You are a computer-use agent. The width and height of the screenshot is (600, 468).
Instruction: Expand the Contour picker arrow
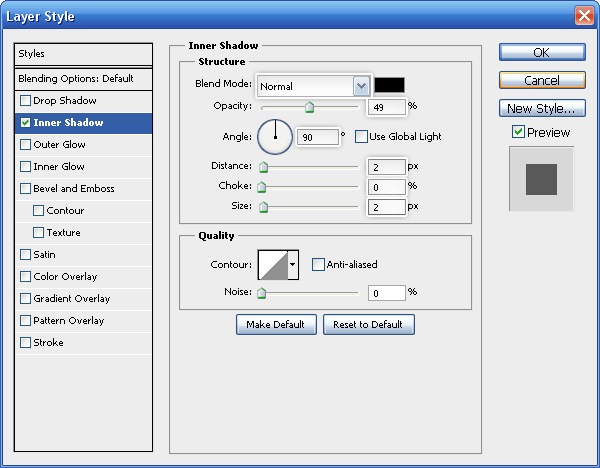tap(293, 265)
